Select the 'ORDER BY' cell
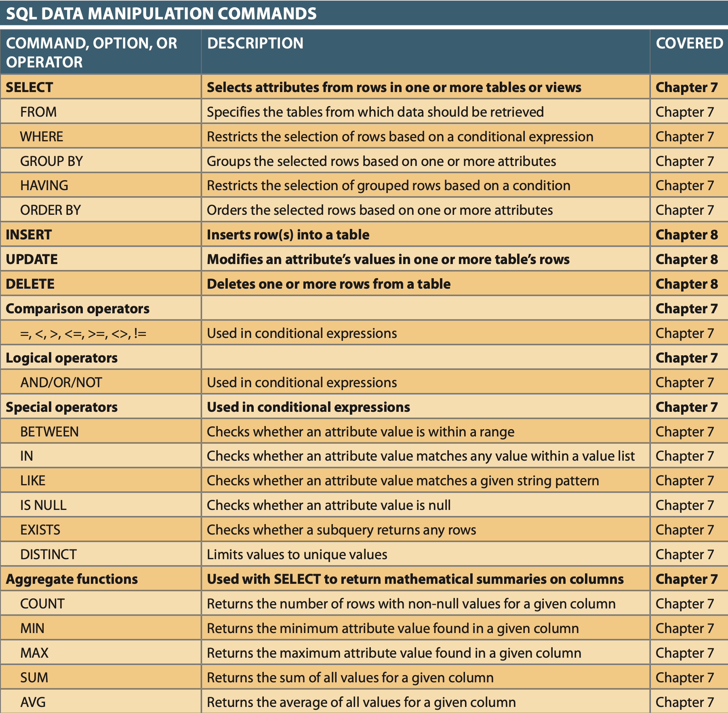The image size is (728, 713). [x=101, y=210]
